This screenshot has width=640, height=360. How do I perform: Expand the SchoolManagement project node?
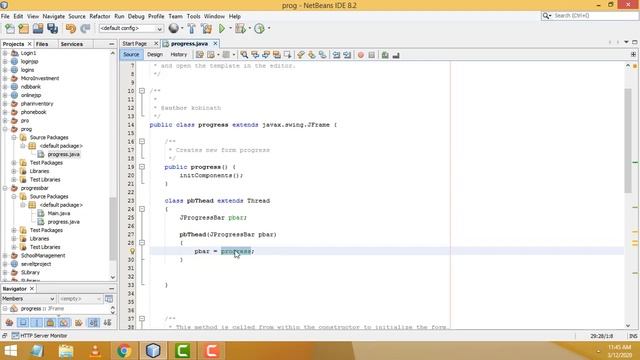click(x=5, y=256)
